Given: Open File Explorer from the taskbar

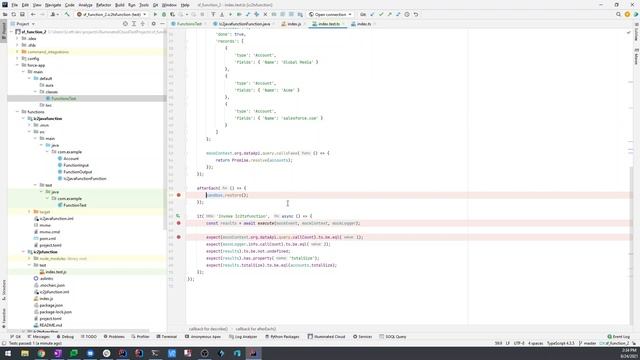Looking at the screenshot, I should click(x=25, y=353).
